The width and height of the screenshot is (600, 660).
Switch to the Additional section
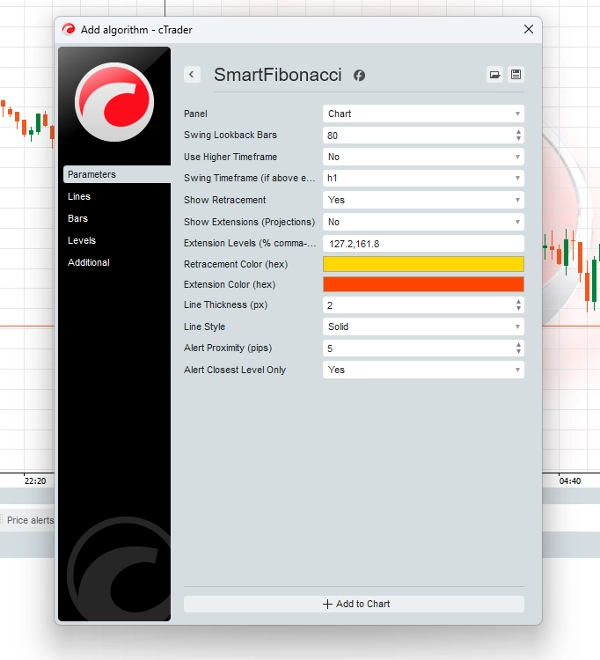coord(89,263)
